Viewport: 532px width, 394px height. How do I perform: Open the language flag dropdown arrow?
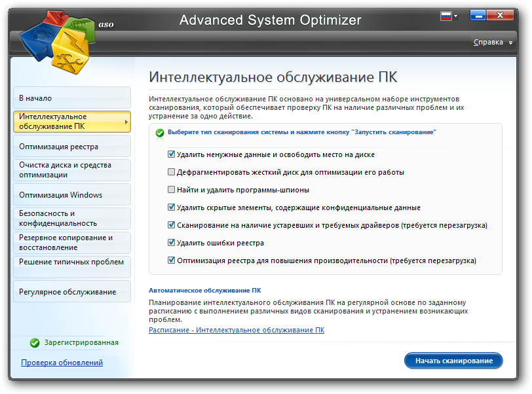455,16
